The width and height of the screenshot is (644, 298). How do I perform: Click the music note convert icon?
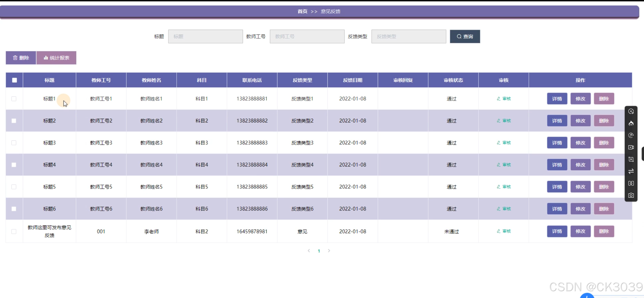coord(631,135)
